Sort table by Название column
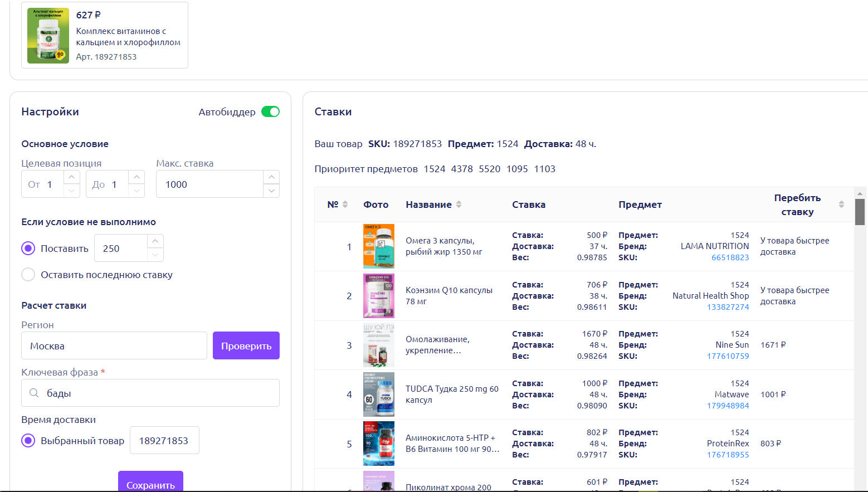Image resolution: width=868 pixels, height=492 pixels. [x=459, y=204]
